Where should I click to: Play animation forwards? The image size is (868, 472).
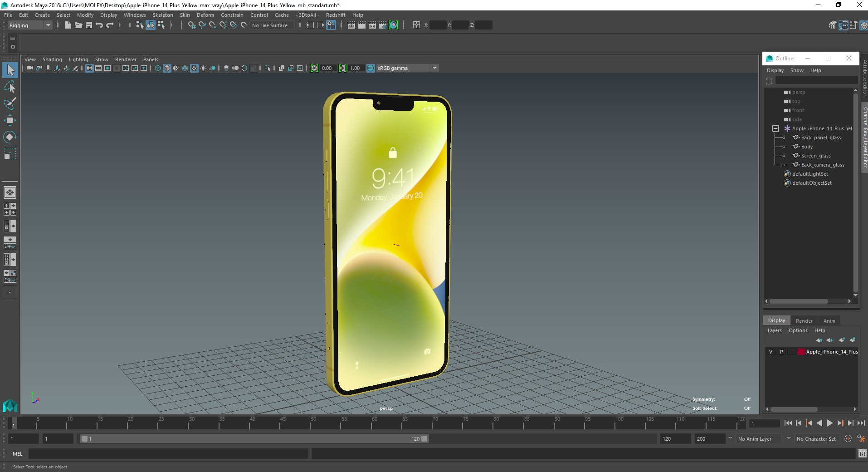pos(830,423)
